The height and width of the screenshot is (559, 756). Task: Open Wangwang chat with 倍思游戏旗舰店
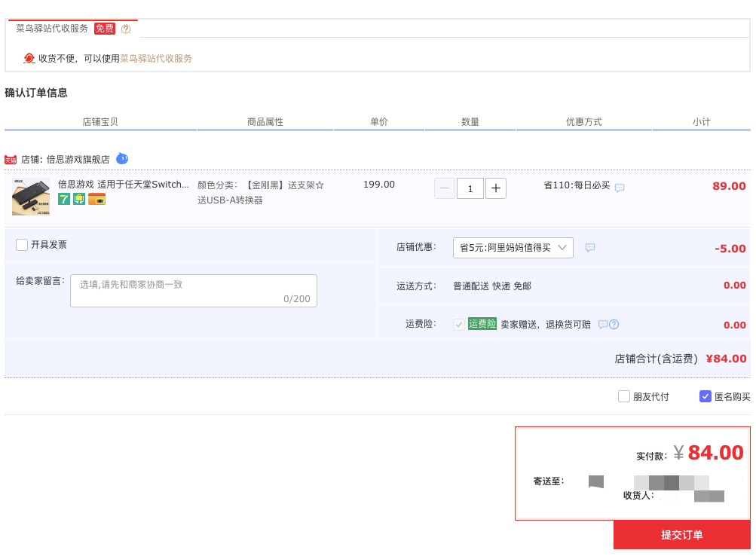[x=122, y=158]
